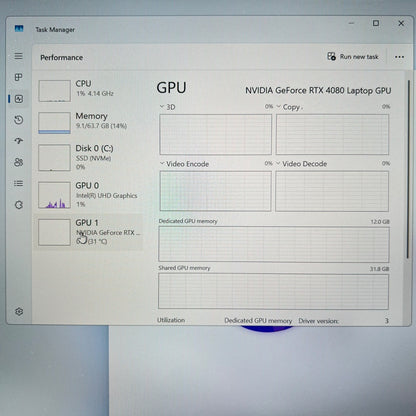Viewport: 416px width, 416px height.
Task: Open the Users page icon
Action: pos(19,162)
